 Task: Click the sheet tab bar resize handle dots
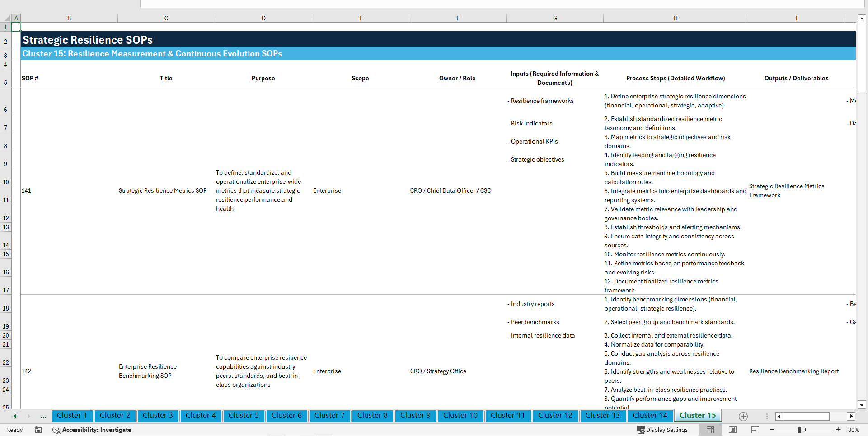(767, 416)
